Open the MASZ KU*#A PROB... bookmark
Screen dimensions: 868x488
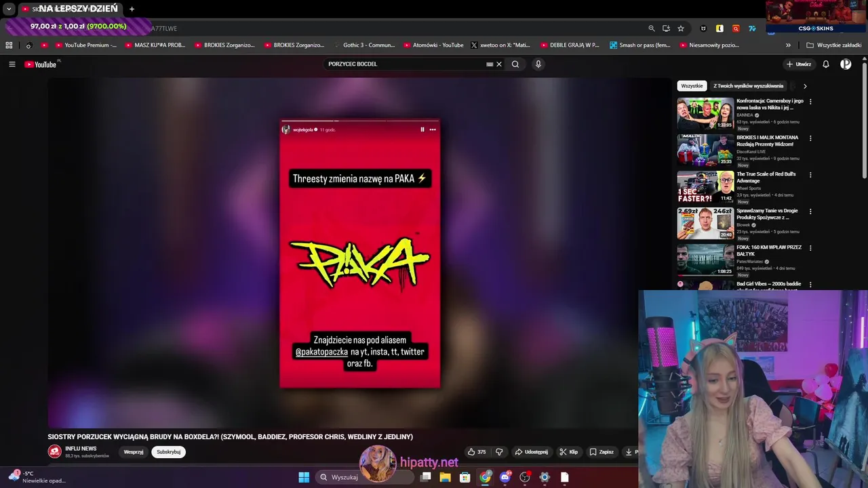(155, 45)
